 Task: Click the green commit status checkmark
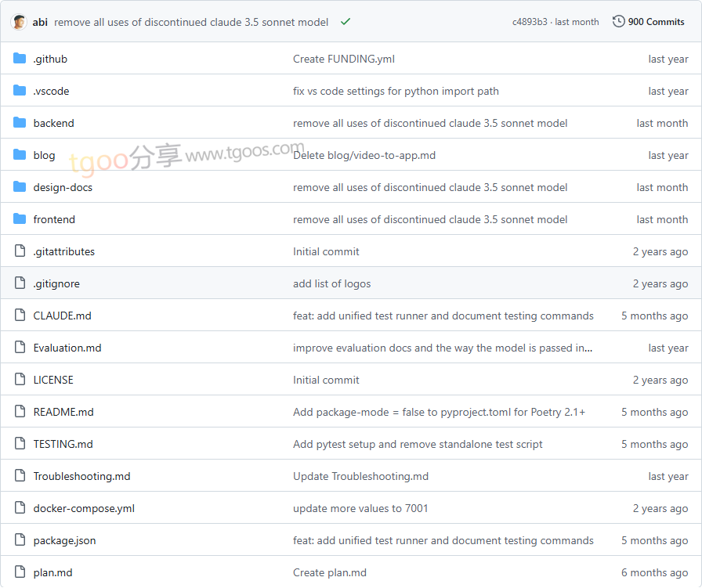point(346,22)
